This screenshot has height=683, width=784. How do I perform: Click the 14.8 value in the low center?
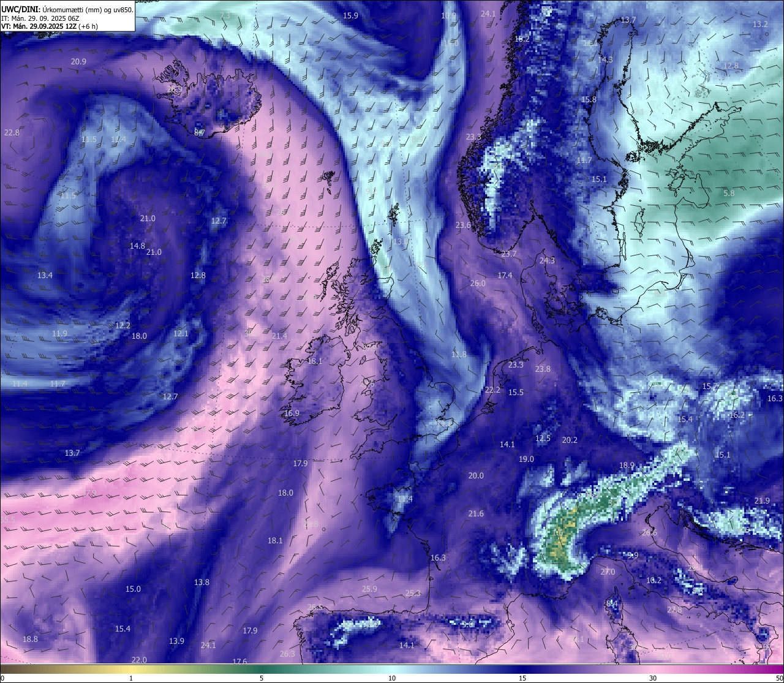(137, 246)
